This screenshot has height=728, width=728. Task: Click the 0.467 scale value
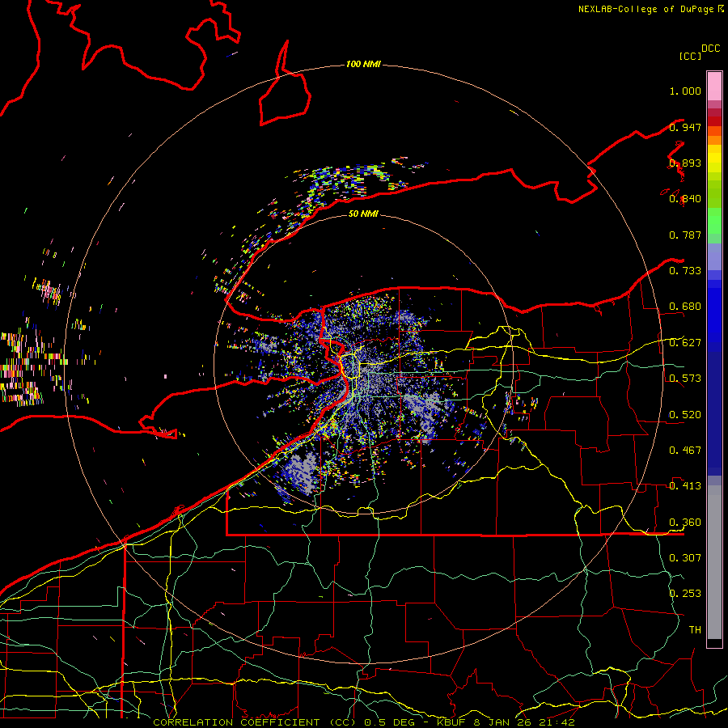point(685,451)
